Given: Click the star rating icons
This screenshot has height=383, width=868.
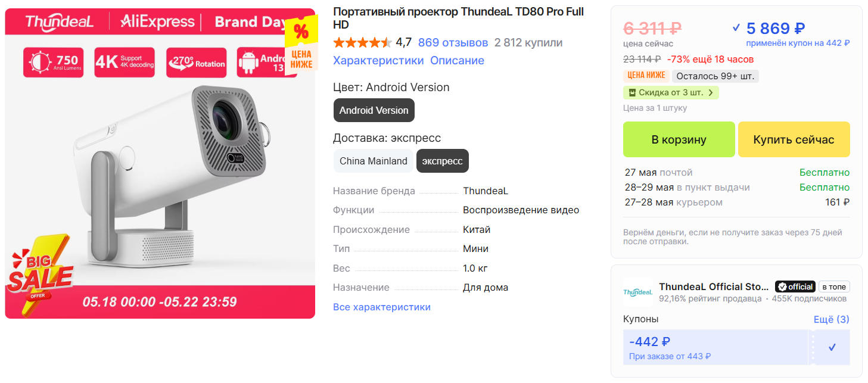Looking at the screenshot, I should pyautogui.click(x=362, y=42).
